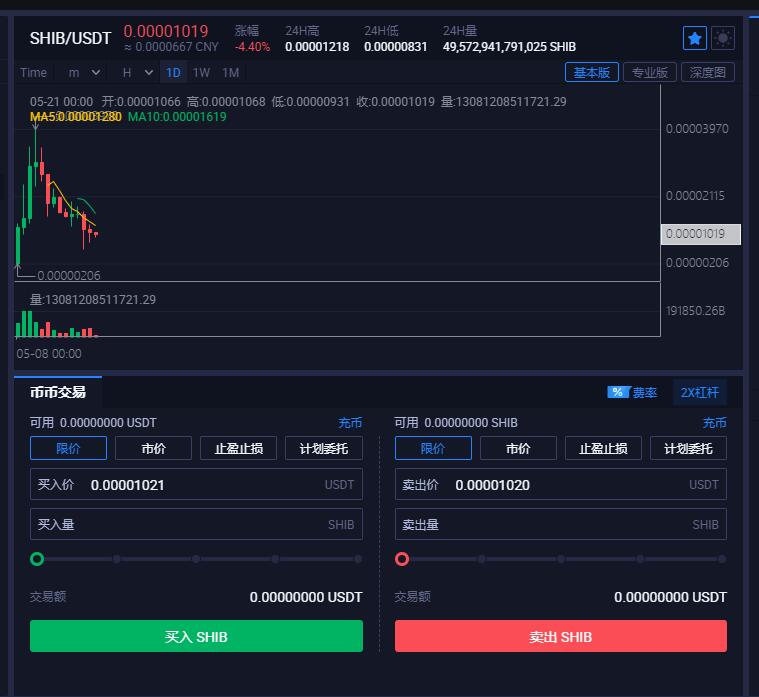
Task: Click the 24H high value 0.00001218
Action: (317, 47)
